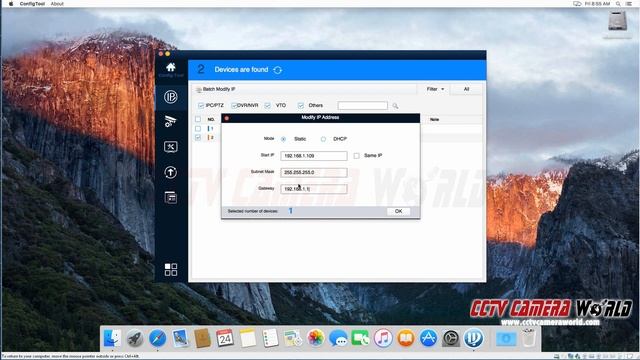Toggle the VTO checkbox

coord(267,105)
